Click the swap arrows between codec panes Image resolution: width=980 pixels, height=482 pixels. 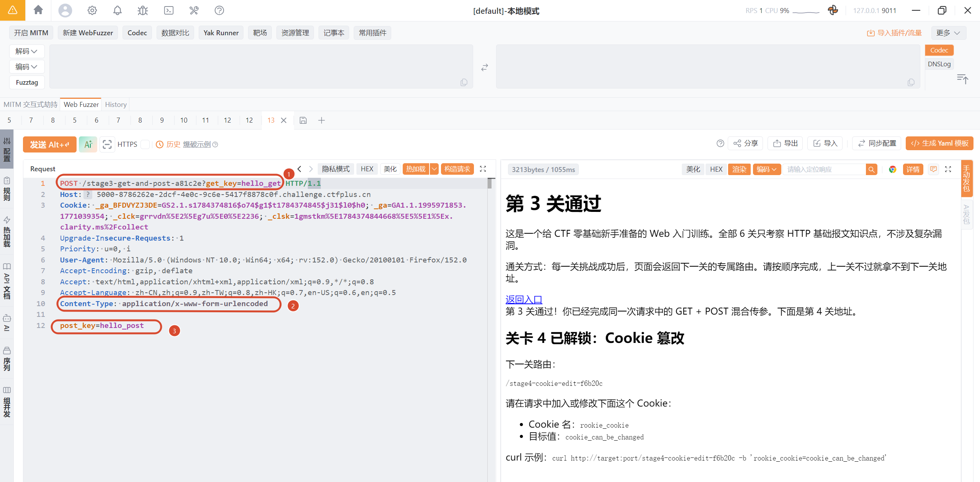[x=485, y=67]
